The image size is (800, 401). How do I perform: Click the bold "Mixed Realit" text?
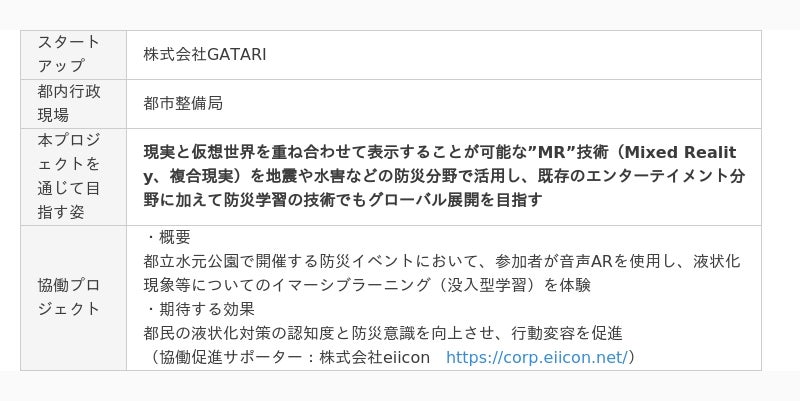click(x=681, y=152)
